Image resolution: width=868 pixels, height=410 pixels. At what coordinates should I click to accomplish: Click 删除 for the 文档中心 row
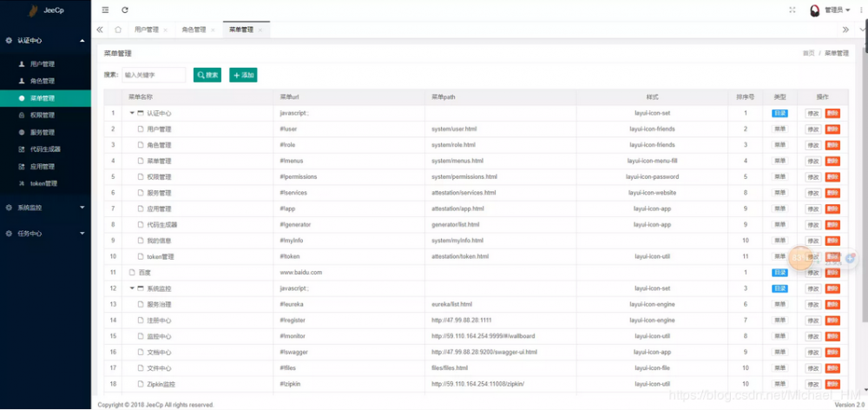pos(832,353)
